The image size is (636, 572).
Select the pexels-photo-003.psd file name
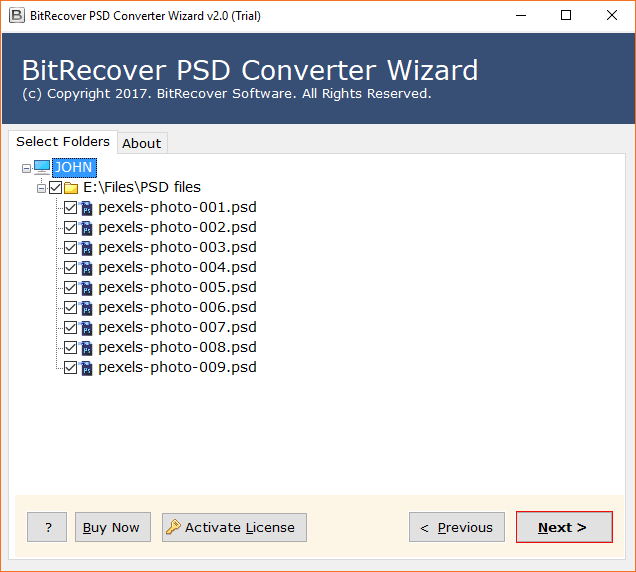(x=177, y=247)
